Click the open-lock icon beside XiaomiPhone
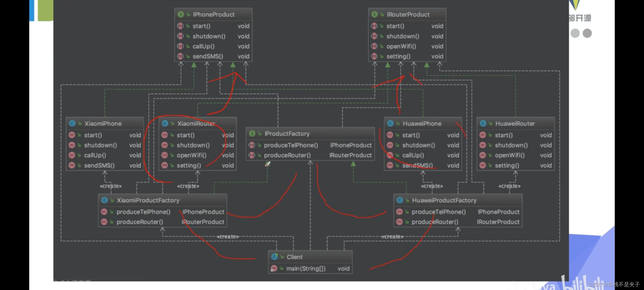The image size is (644, 290). coord(80,124)
